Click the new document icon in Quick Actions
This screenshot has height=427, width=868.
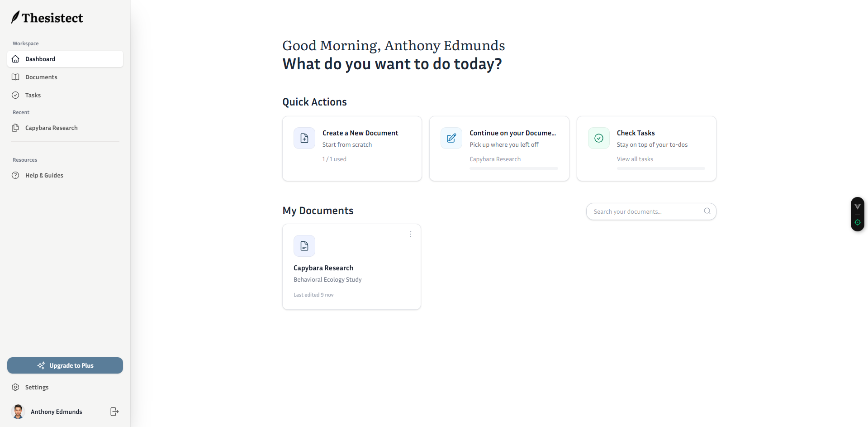(x=304, y=138)
